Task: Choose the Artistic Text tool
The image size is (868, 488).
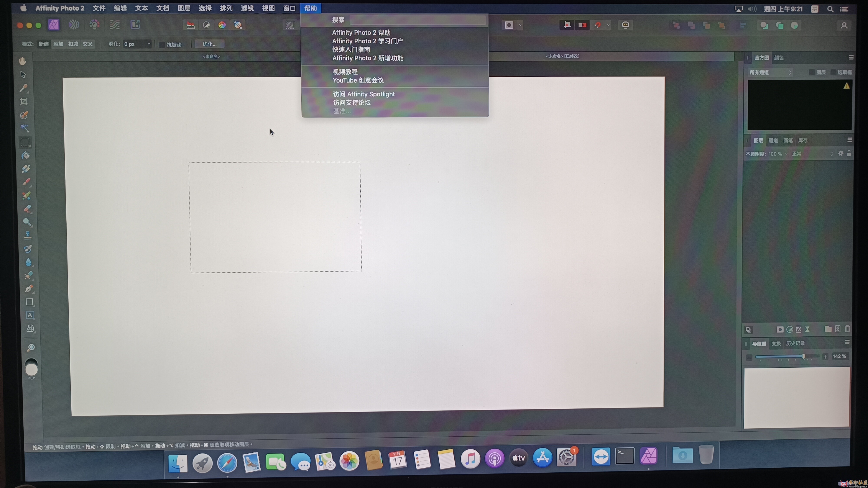Action: pyautogui.click(x=30, y=315)
